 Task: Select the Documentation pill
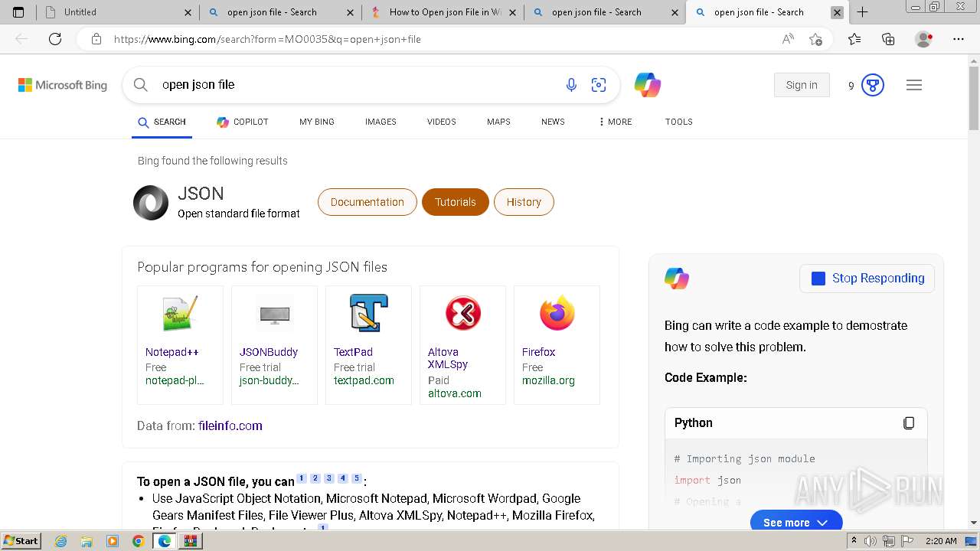pos(367,202)
